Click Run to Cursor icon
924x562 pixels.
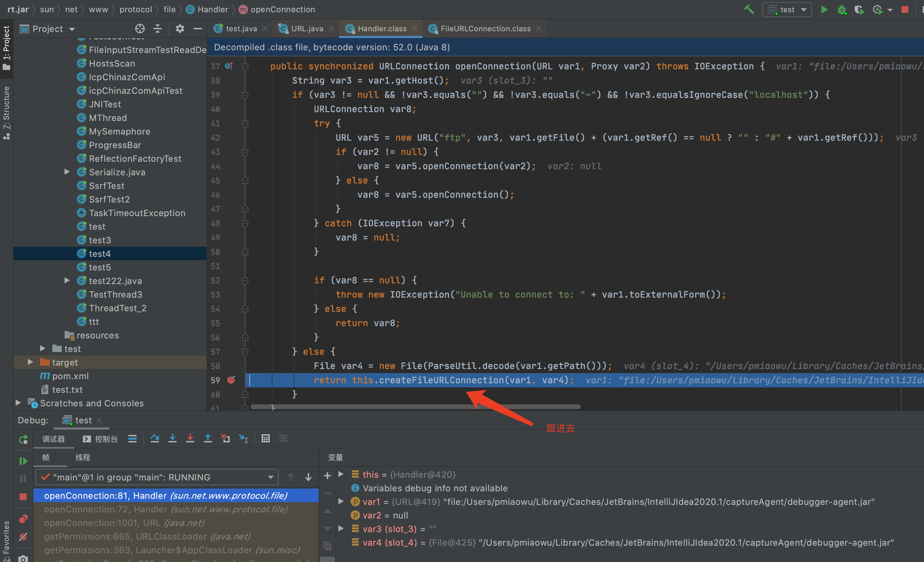point(243,439)
